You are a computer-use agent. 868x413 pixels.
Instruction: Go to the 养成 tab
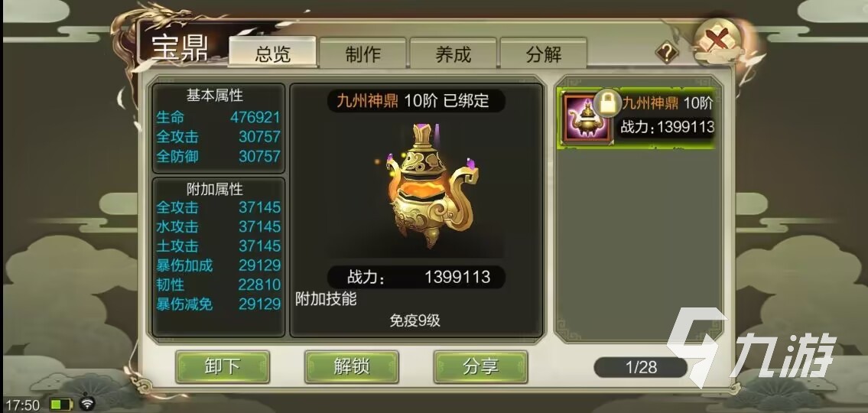point(453,54)
